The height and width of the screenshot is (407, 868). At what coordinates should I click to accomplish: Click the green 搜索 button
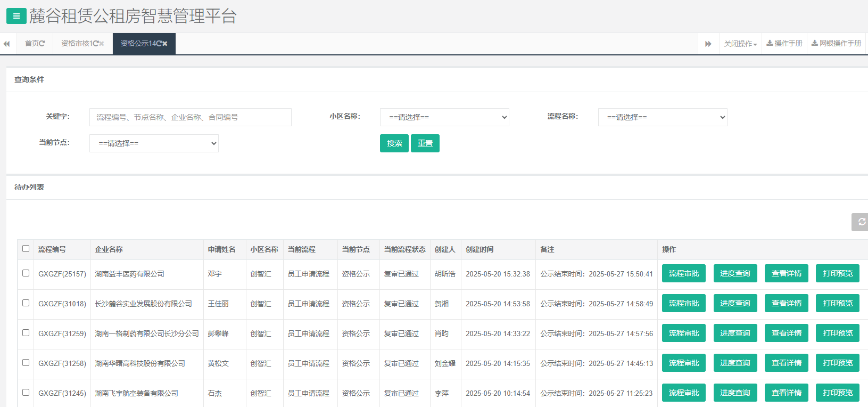pyautogui.click(x=394, y=143)
